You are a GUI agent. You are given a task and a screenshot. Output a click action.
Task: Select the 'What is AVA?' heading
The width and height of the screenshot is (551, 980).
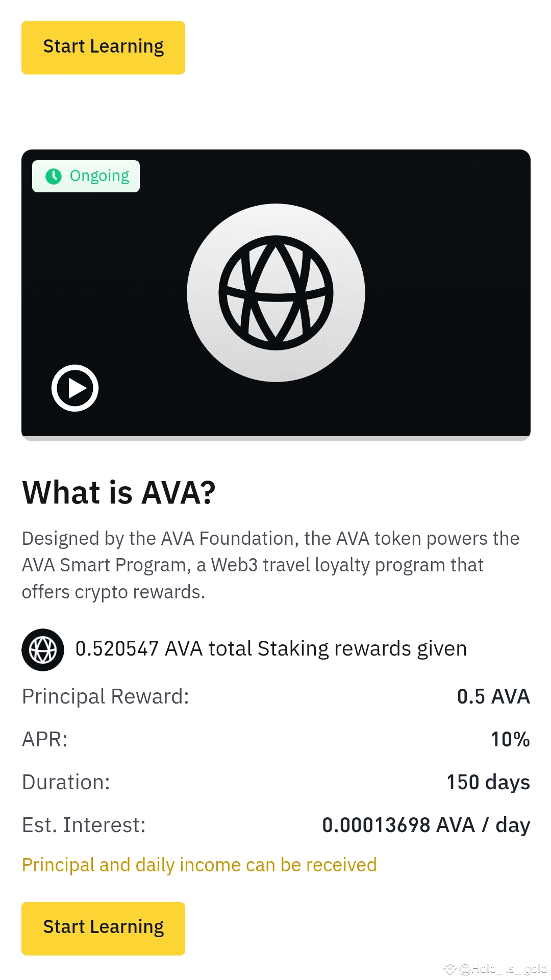(x=118, y=492)
